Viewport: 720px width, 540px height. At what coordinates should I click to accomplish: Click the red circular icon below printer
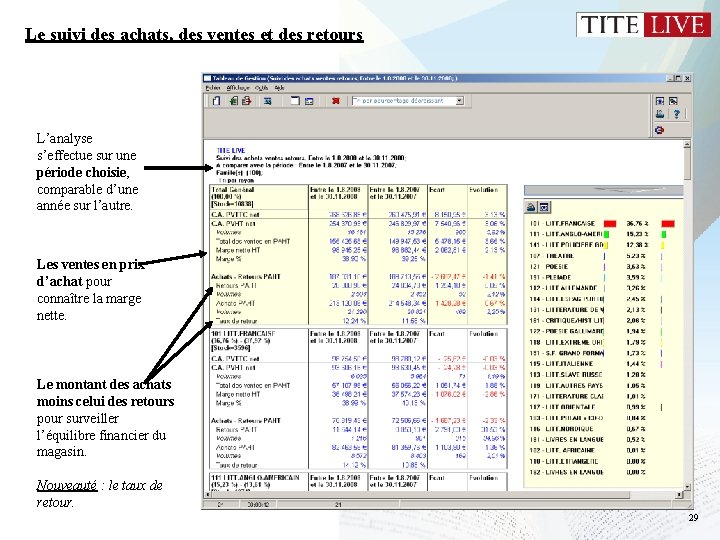point(660,130)
